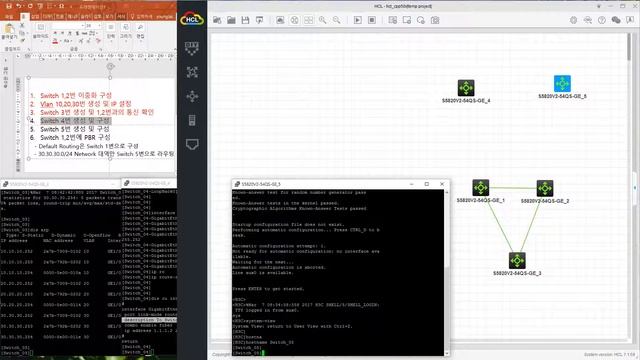The image size is (640, 360).
Task: Open the 삽입 (Insert) ribbon tab in PowerPoint
Action: click(36, 17)
